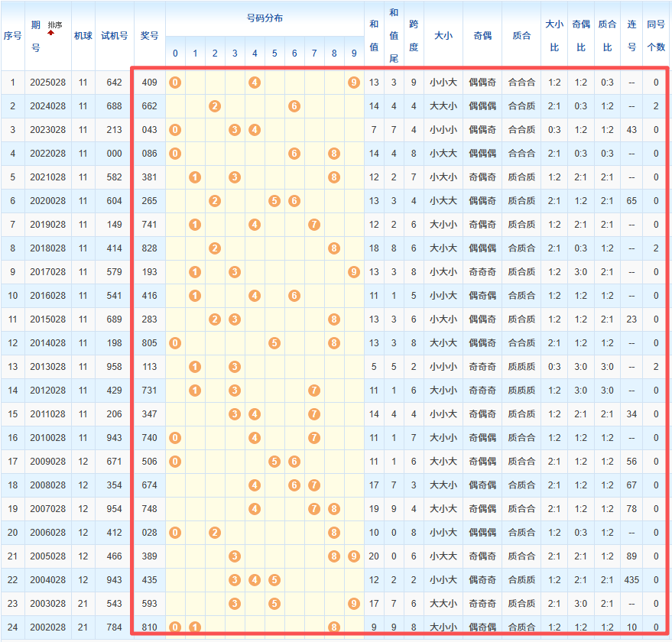Select orange ball 3 in the 2005028 row

235,556
